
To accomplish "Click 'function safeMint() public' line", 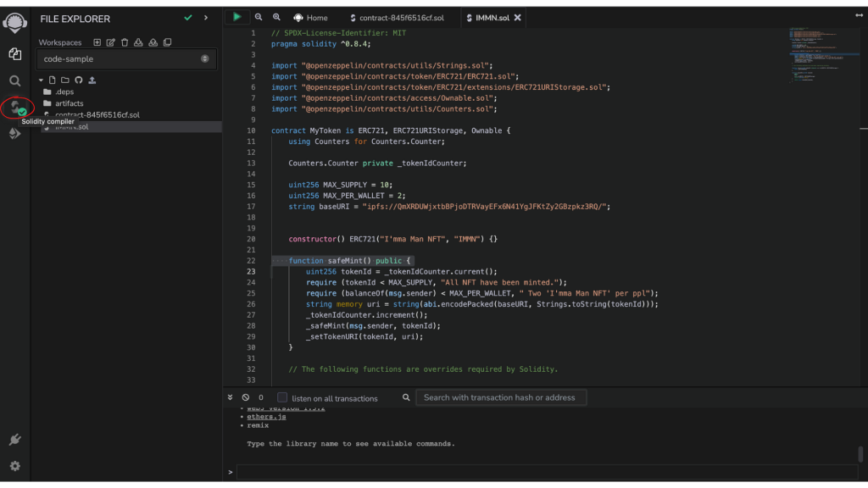I will pyautogui.click(x=350, y=261).
